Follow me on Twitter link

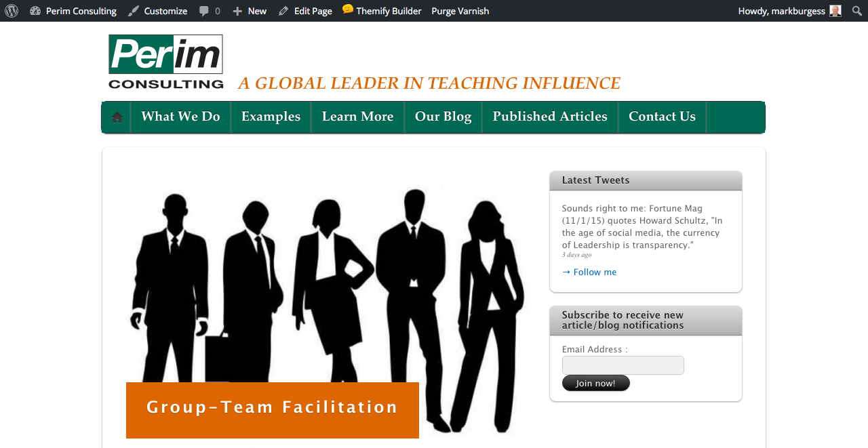[x=589, y=272]
